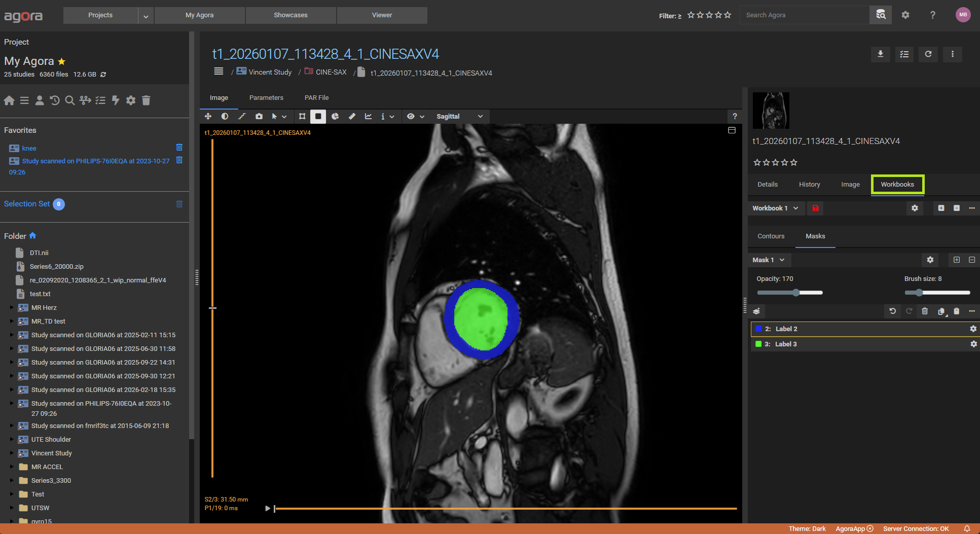Toggle the filled square mask tool
This screenshot has width=980, height=534.
(x=318, y=117)
